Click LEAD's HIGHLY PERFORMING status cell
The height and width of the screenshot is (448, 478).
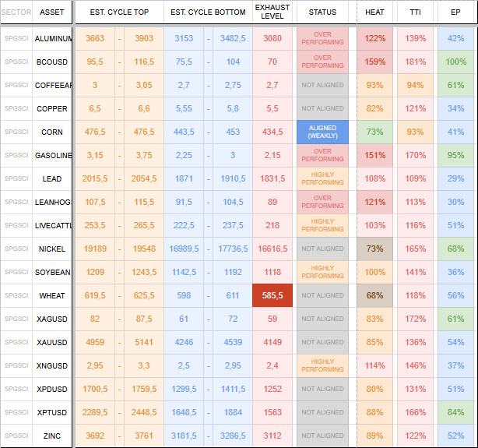[322, 178]
